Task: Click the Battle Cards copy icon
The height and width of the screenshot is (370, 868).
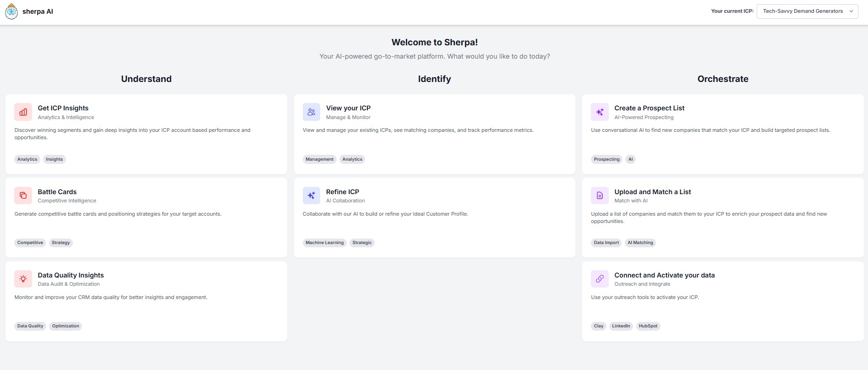Action: coord(23,196)
